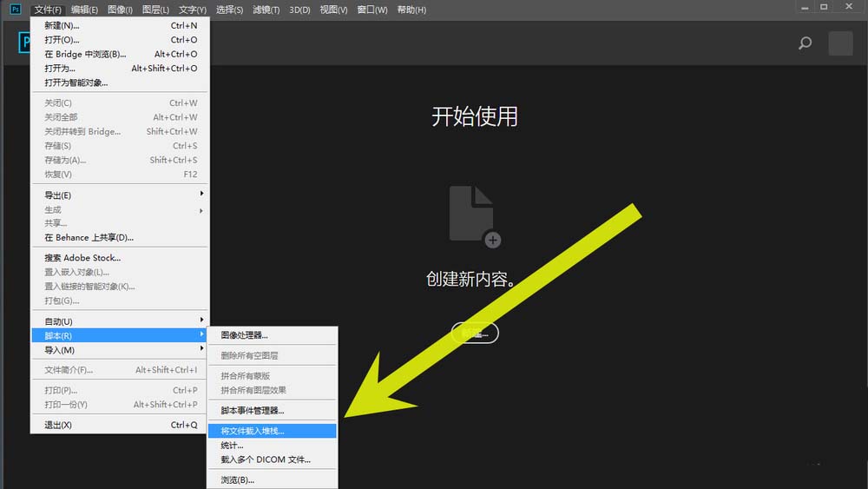This screenshot has width=868, height=489.
Task: Choose 将文件载入堆栈...
Action: pos(272,431)
